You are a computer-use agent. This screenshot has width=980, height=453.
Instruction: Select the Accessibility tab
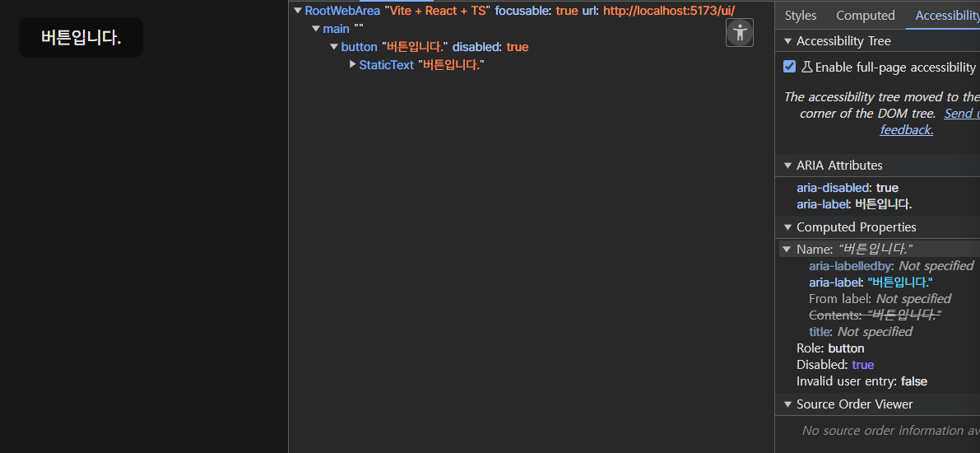tap(946, 15)
